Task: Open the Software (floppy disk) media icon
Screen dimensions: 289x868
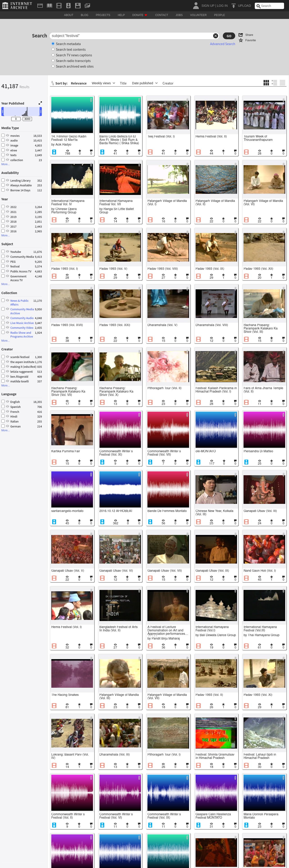Action: click(x=78, y=5)
